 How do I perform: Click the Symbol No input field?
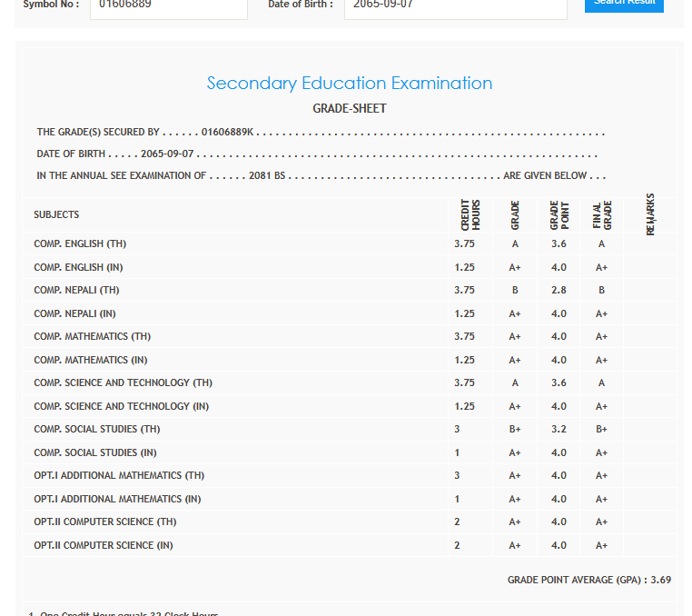click(168, 7)
